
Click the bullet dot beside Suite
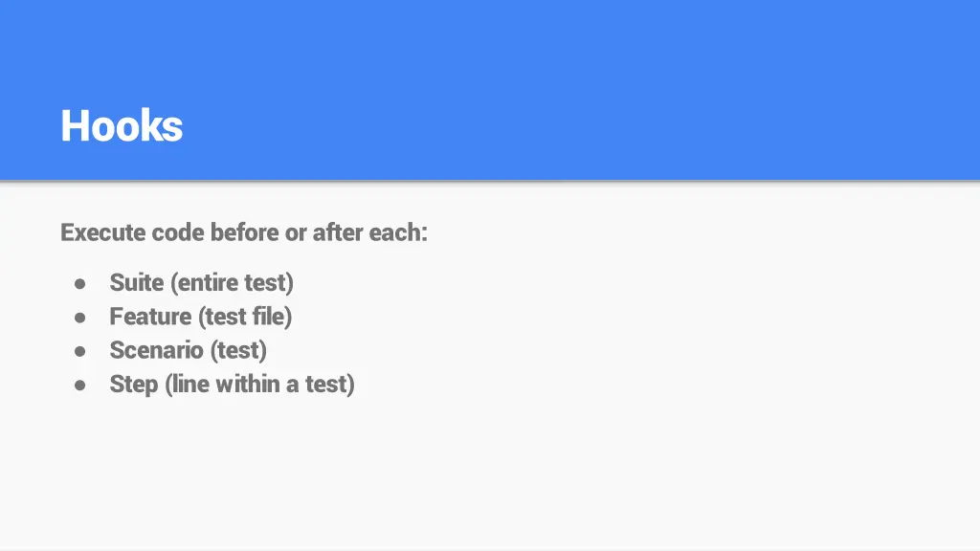[80, 284]
